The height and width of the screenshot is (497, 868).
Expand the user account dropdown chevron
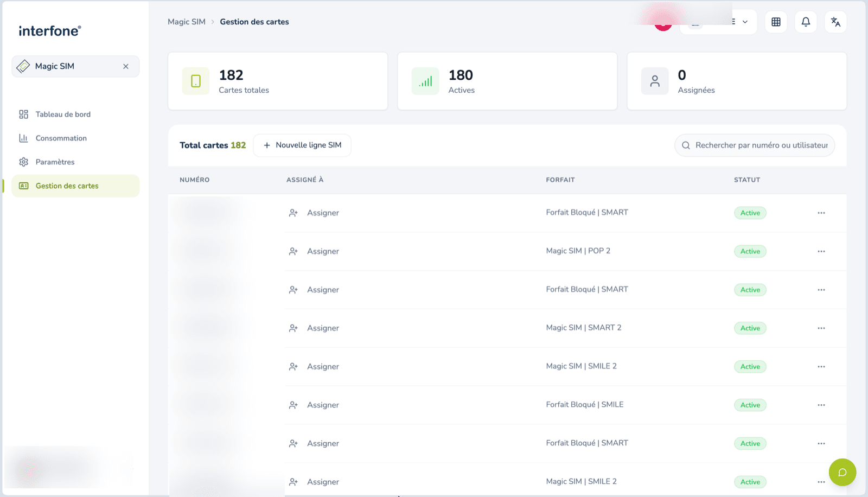[745, 22]
